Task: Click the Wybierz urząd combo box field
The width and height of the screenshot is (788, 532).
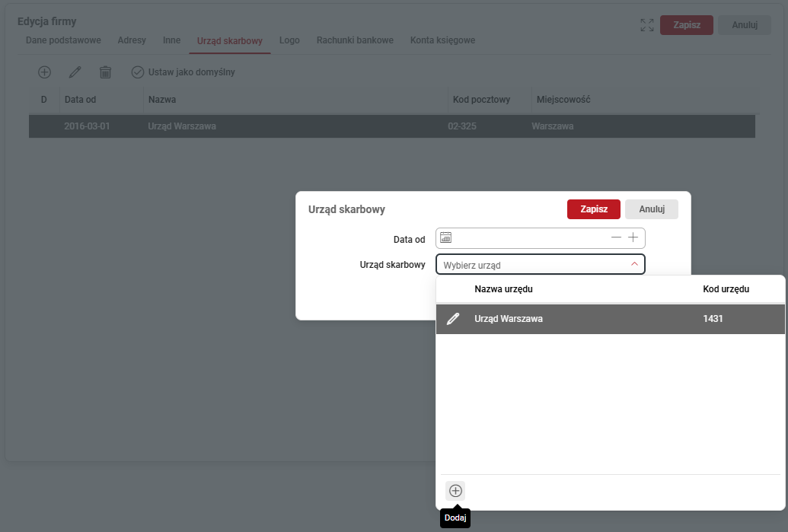Action: [x=533, y=265]
